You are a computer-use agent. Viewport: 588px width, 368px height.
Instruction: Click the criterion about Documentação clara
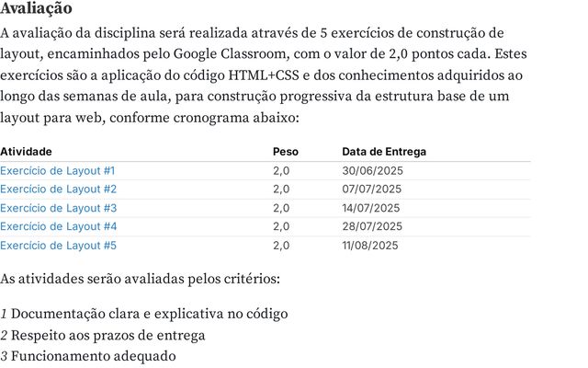[149, 314]
